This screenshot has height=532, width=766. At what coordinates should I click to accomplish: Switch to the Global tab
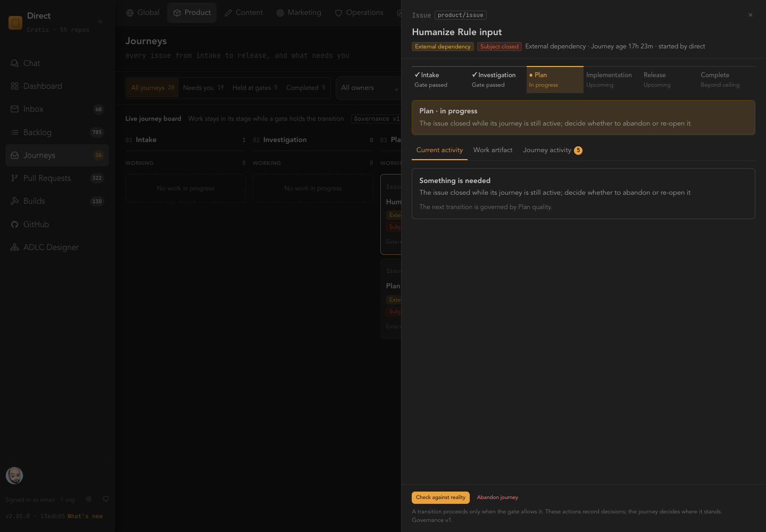[143, 12]
